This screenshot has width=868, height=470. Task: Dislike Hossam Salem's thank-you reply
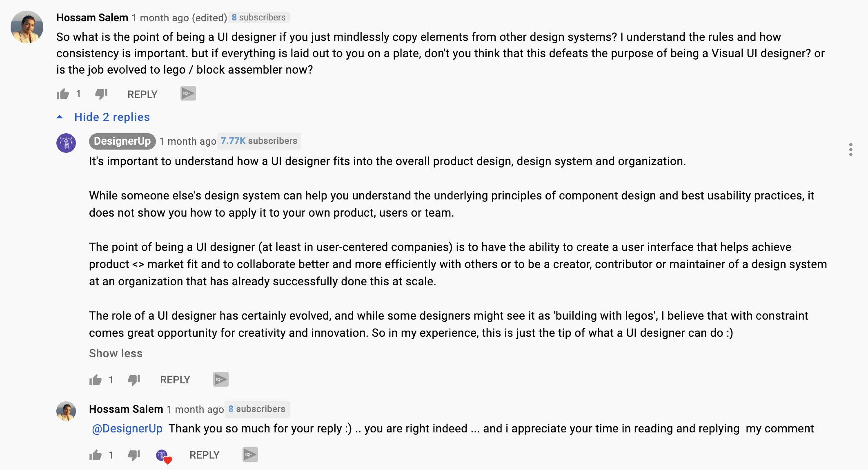click(134, 455)
